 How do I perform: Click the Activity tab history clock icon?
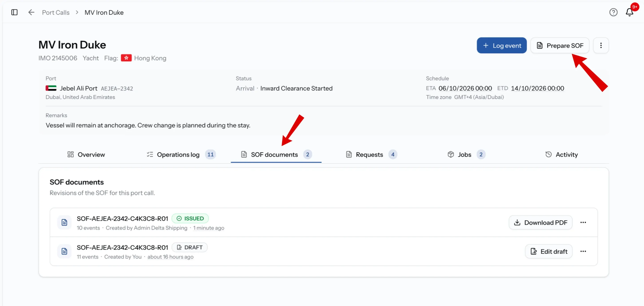coord(548,155)
